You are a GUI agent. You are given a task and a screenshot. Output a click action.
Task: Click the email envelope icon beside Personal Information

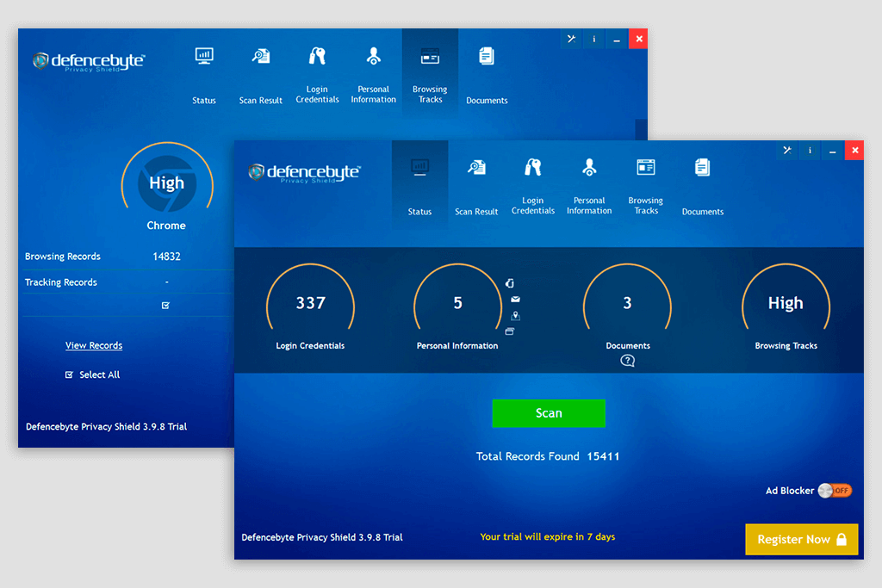pyautogui.click(x=515, y=300)
